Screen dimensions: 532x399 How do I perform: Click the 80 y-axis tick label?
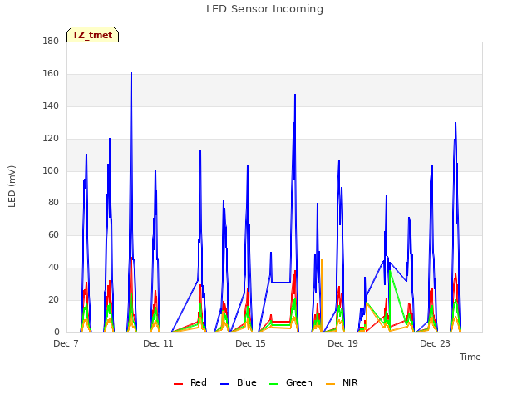click(53, 203)
